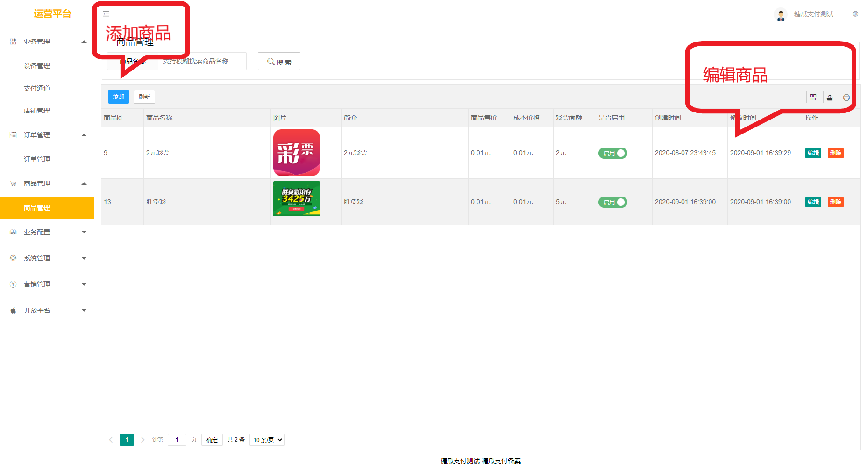Screen dimensions: 868x471
Task: Click the blue 添加 button
Action: click(118, 97)
